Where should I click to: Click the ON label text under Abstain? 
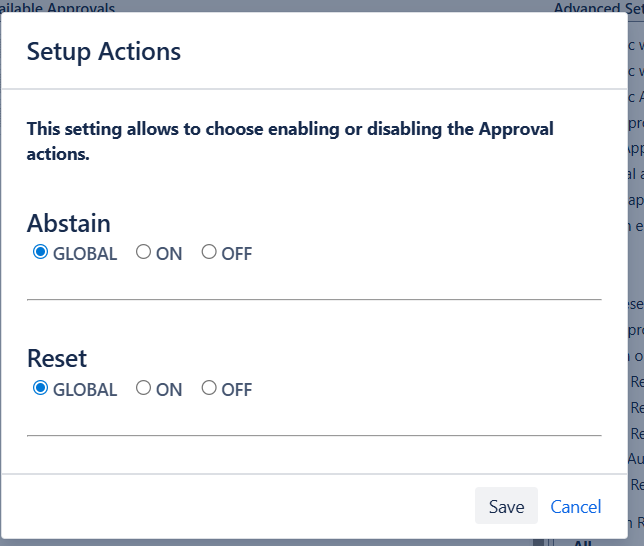(x=169, y=254)
